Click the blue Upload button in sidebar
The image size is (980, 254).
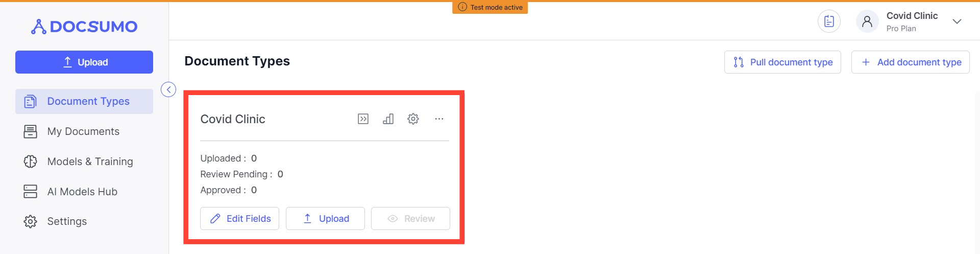84,62
